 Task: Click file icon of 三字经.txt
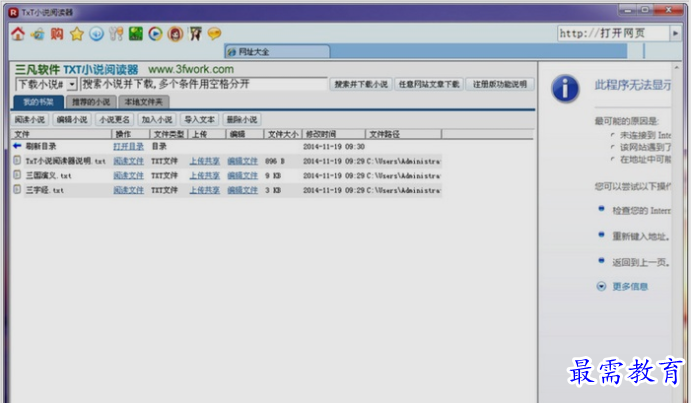click(17, 190)
